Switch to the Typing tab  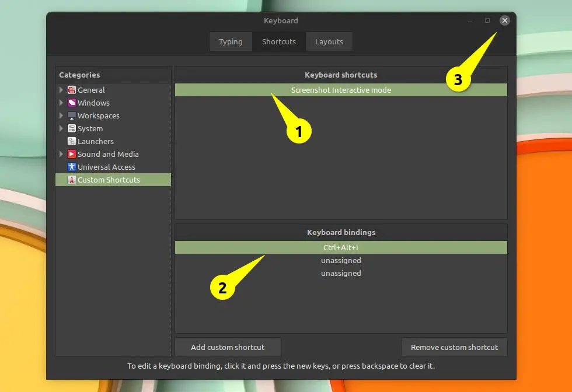click(x=231, y=41)
